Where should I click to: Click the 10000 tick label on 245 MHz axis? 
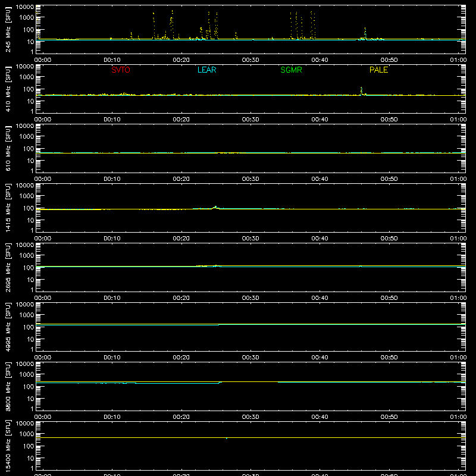pos(25,7)
